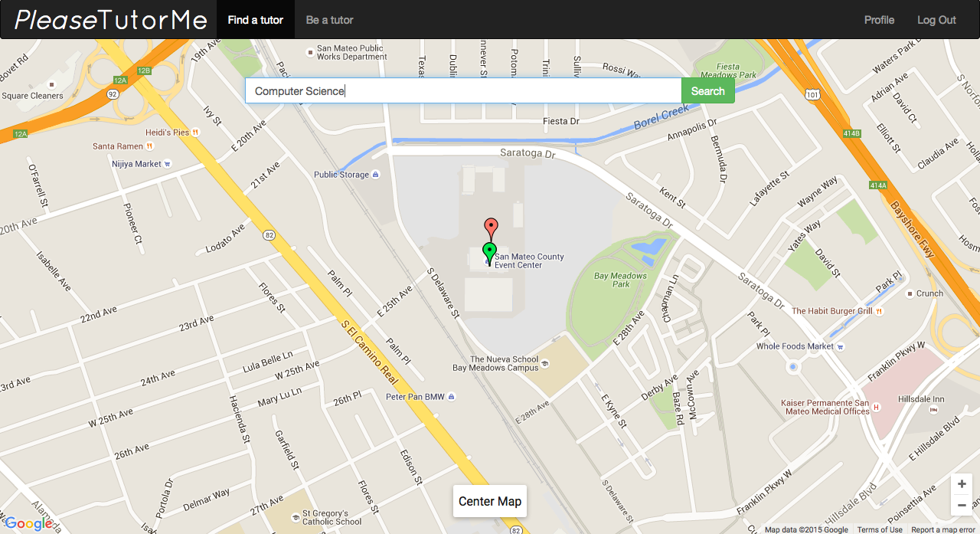The width and height of the screenshot is (980, 534).
Task: Zoom out with the minus button
Action: 962,505
